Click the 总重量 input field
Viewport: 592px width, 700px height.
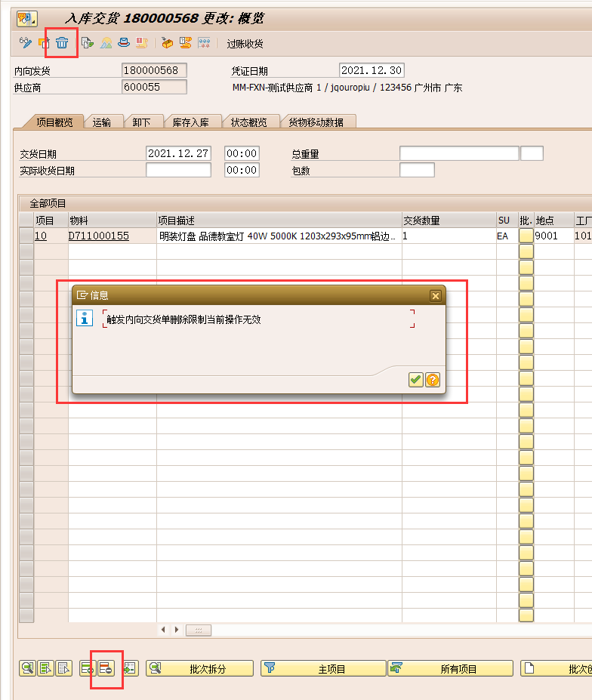click(459, 153)
